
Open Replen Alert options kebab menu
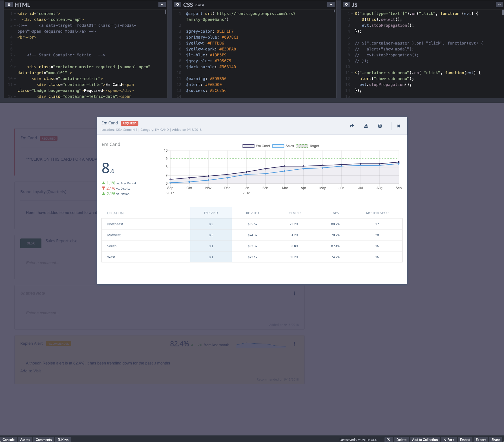click(x=295, y=344)
